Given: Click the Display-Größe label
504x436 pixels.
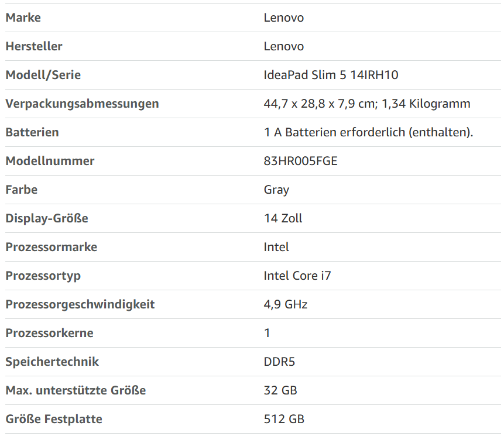Looking at the screenshot, I should click(47, 218).
